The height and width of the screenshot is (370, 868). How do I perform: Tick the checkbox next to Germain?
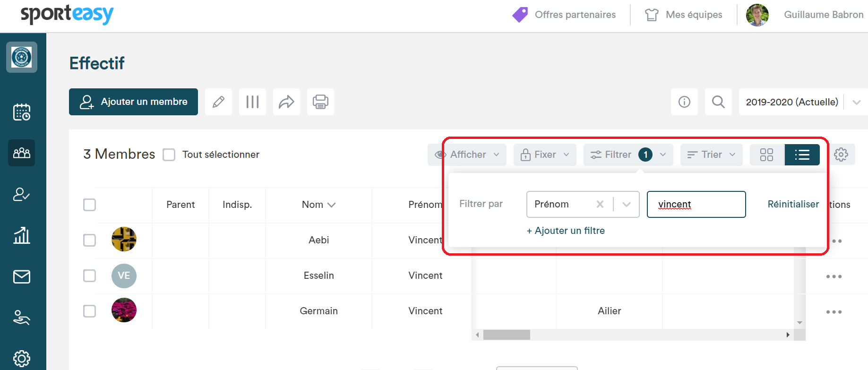(x=89, y=311)
